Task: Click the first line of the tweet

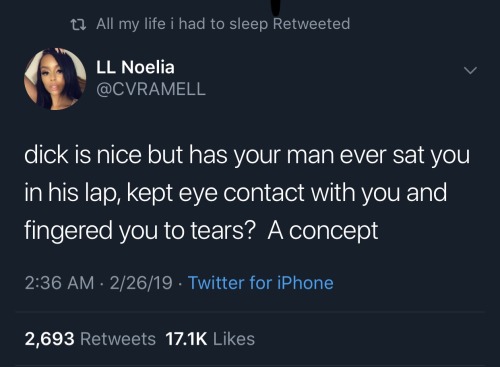Action: tap(247, 156)
